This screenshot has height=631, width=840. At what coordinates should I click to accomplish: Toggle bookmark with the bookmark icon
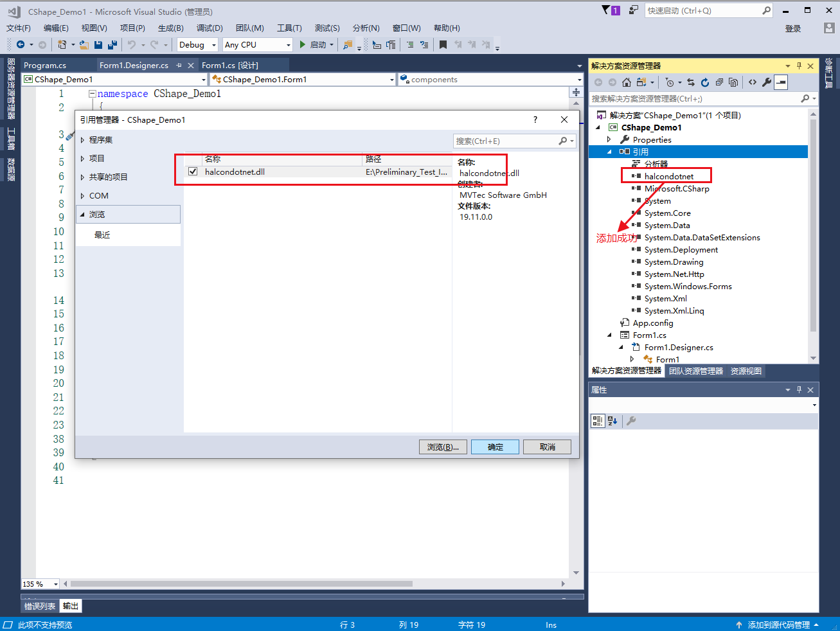point(443,45)
